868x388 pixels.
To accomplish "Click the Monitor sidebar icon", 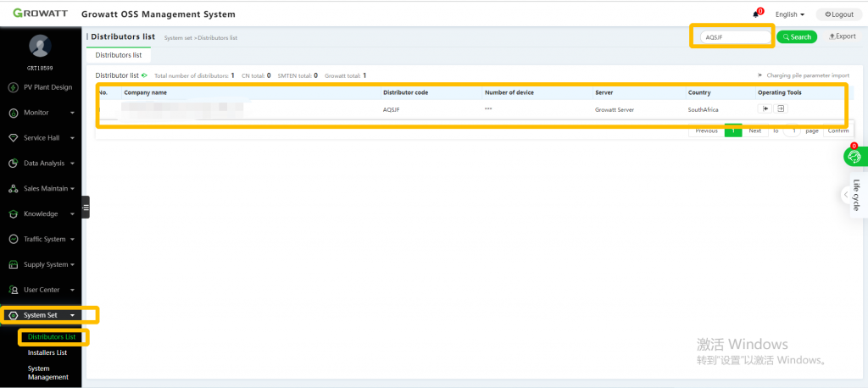I will 14,113.
